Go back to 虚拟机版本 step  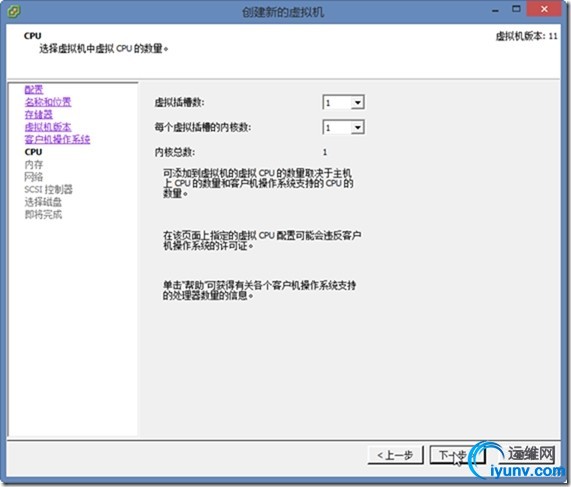click(x=48, y=127)
